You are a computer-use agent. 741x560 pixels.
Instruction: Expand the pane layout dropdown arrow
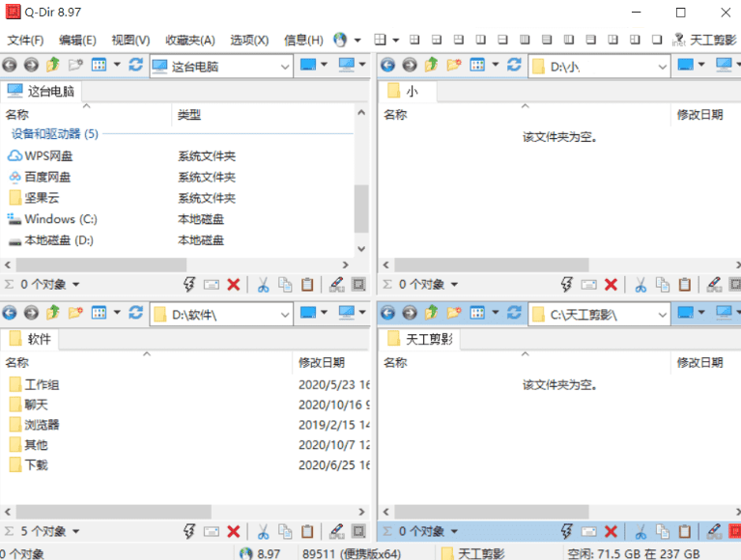pyautogui.click(x=396, y=41)
